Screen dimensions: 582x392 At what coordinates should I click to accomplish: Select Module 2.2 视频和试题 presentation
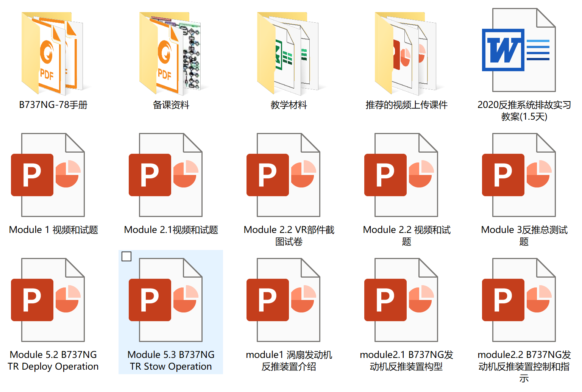coord(406,175)
